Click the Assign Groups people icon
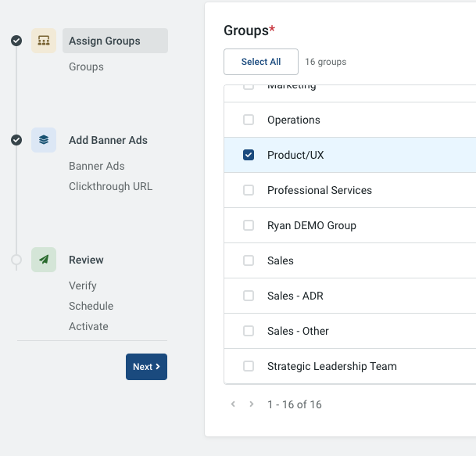The width and height of the screenshot is (476, 456). (x=44, y=41)
